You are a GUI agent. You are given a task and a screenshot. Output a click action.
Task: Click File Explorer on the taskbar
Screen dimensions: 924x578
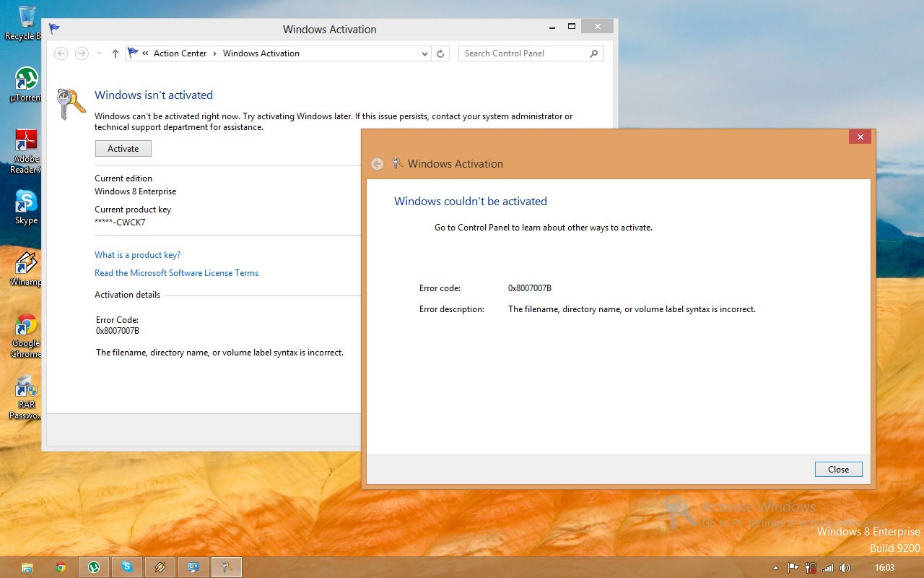point(27,567)
